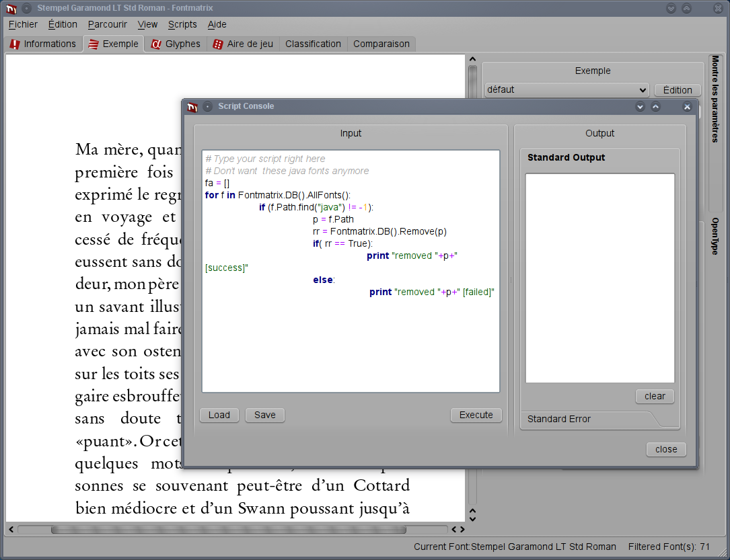This screenshot has height=560, width=730.
Task: Click the 'else:' line in the script
Action: point(324,280)
